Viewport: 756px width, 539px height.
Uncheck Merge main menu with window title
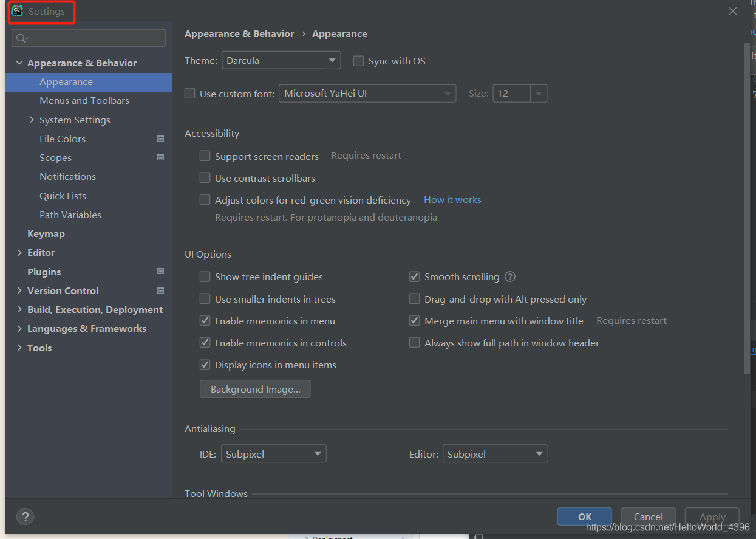coord(415,320)
